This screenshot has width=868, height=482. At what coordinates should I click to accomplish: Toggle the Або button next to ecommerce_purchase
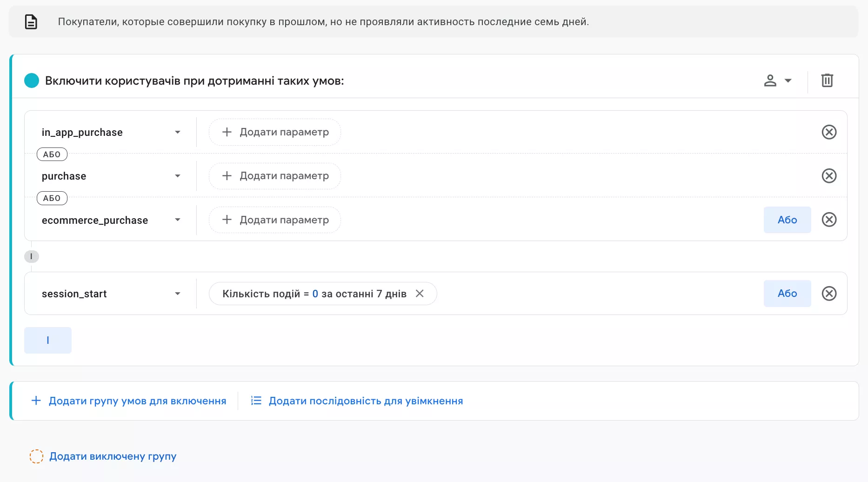787,220
